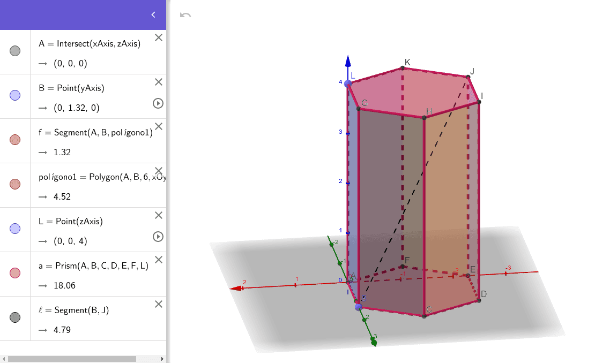Screen dimensions: 610x364
Task: Hide segment f using its circle marker
Action: [x=15, y=140]
